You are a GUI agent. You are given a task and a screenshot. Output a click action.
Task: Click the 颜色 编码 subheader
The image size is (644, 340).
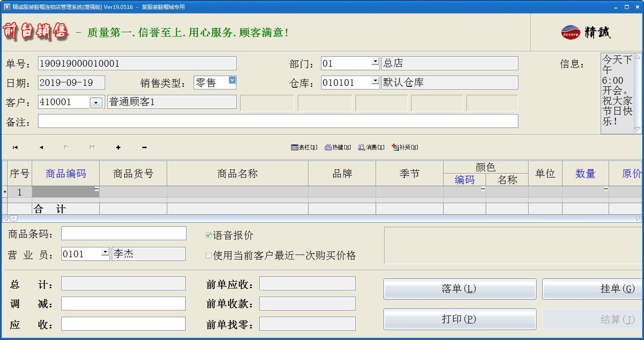tap(465, 180)
